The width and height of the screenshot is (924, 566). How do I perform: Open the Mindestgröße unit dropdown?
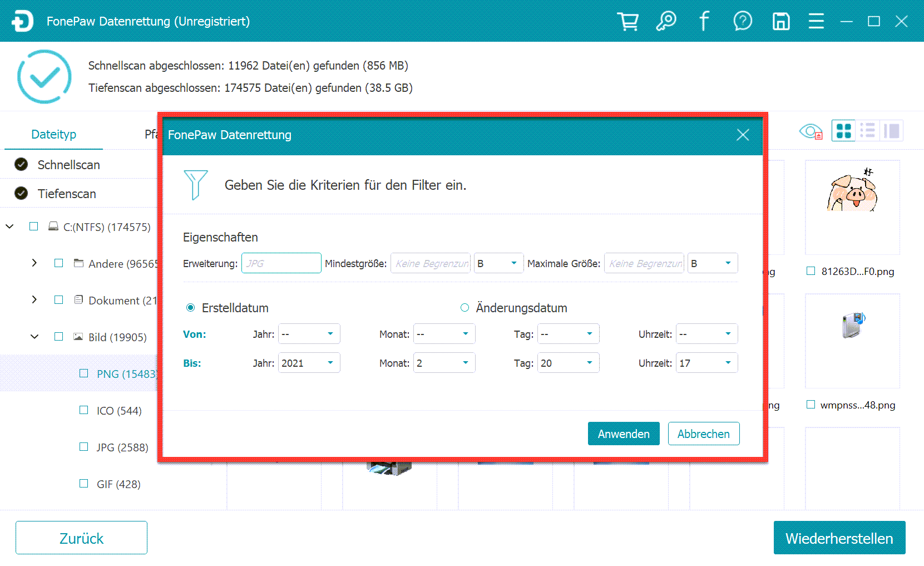click(499, 263)
